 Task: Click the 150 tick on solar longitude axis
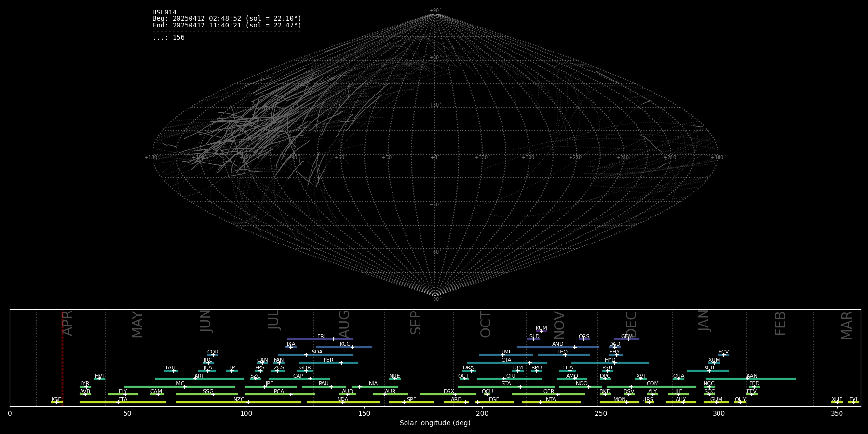point(364,413)
